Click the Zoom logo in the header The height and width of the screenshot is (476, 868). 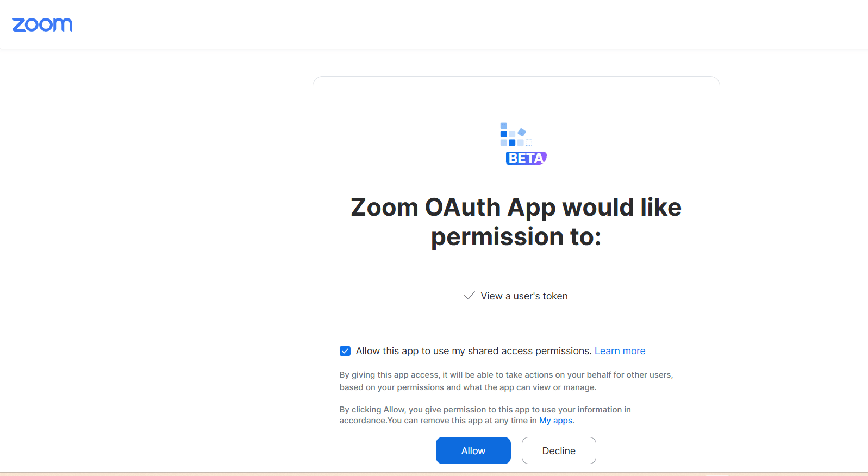pos(42,24)
